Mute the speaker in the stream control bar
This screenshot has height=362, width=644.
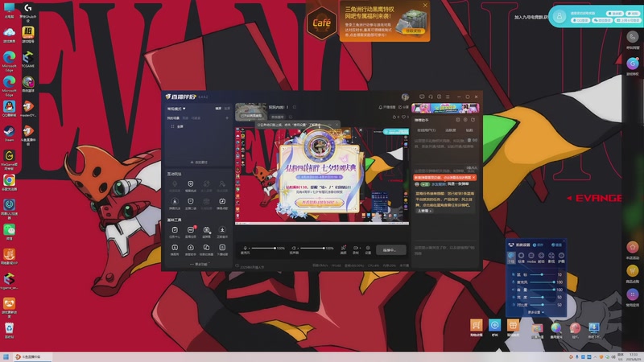pos(294,249)
